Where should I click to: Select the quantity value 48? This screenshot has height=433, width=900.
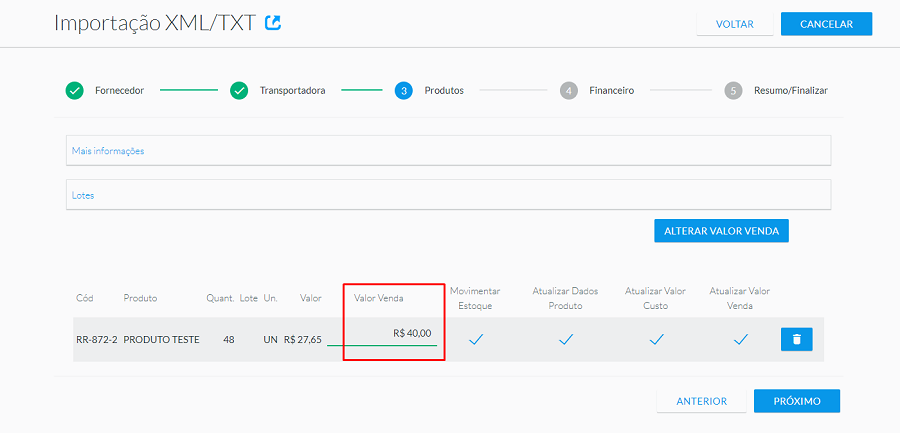click(228, 339)
